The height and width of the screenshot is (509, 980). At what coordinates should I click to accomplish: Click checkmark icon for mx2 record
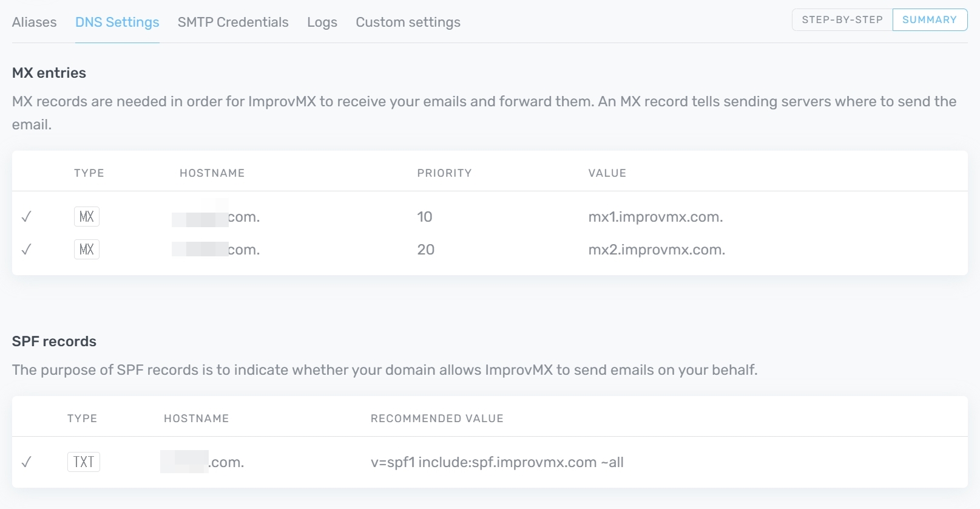26,250
